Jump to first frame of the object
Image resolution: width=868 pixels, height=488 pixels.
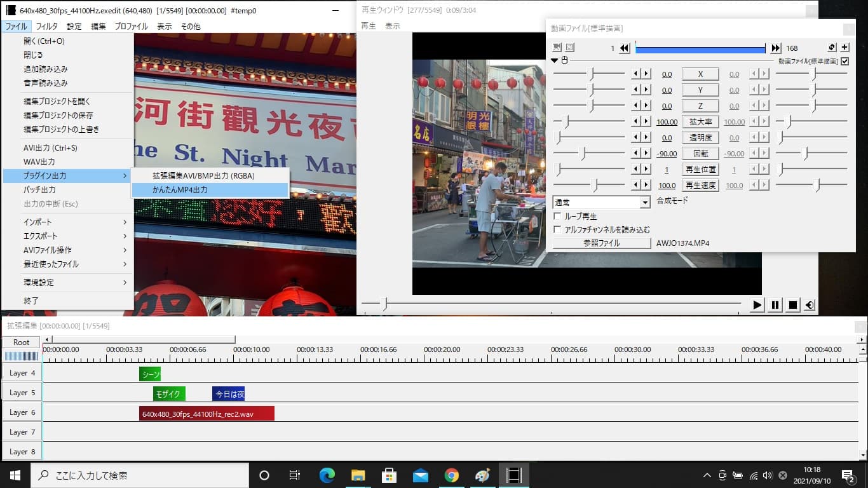[x=625, y=48]
